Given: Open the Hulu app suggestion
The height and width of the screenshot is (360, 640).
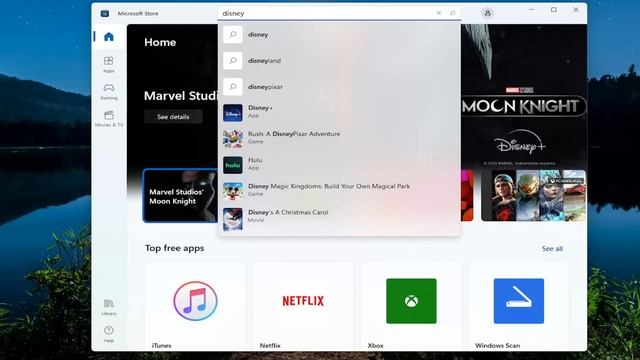Looking at the screenshot, I should 339,165.
